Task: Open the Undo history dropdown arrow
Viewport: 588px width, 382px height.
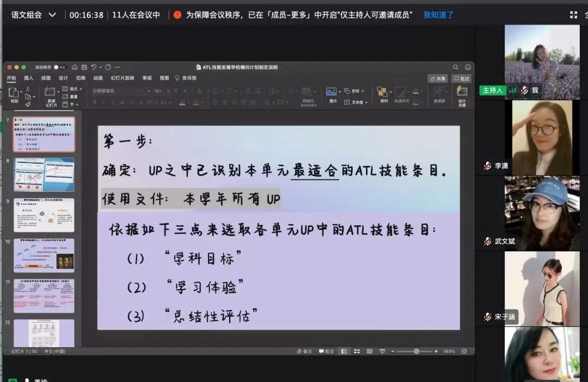Action: tap(101, 67)
